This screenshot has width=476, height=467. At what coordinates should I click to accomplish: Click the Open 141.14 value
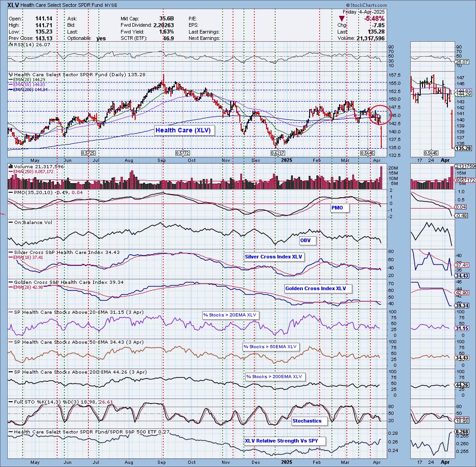pyautogui.click(x=44, y=19)
